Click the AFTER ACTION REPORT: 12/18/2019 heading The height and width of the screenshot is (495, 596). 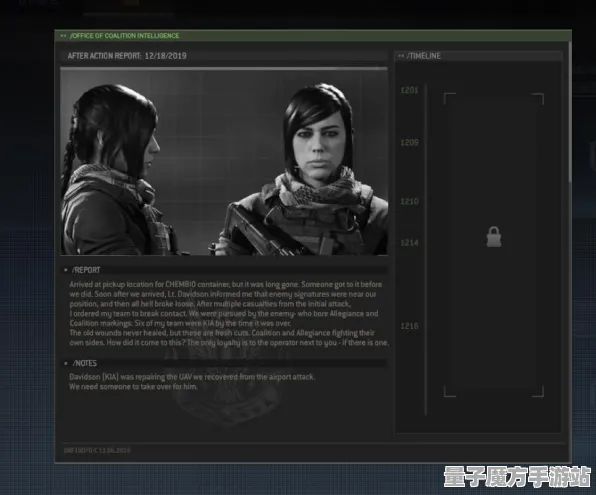[x=127, y=56]
